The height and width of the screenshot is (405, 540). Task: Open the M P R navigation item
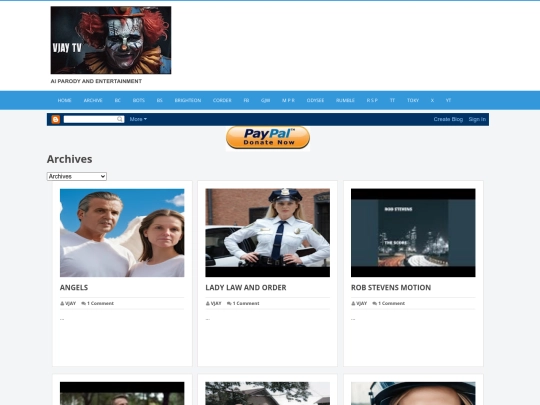pyautogui.click(x=288, y=101)
